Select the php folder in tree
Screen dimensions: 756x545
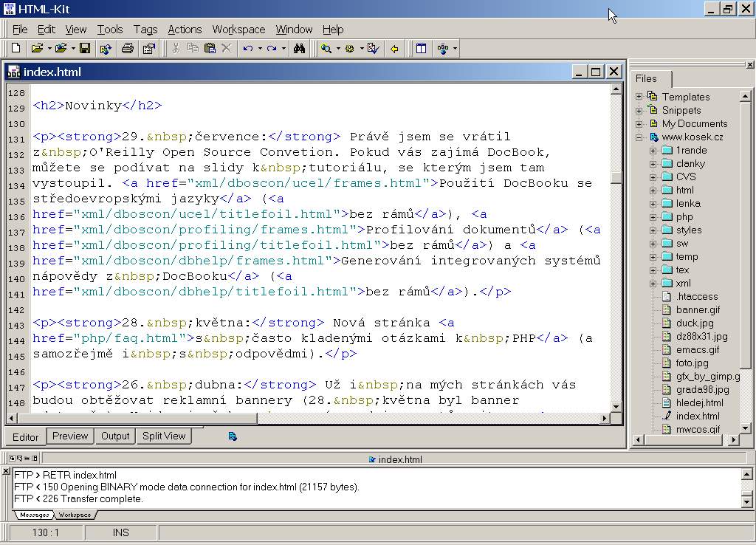(684, 217)
